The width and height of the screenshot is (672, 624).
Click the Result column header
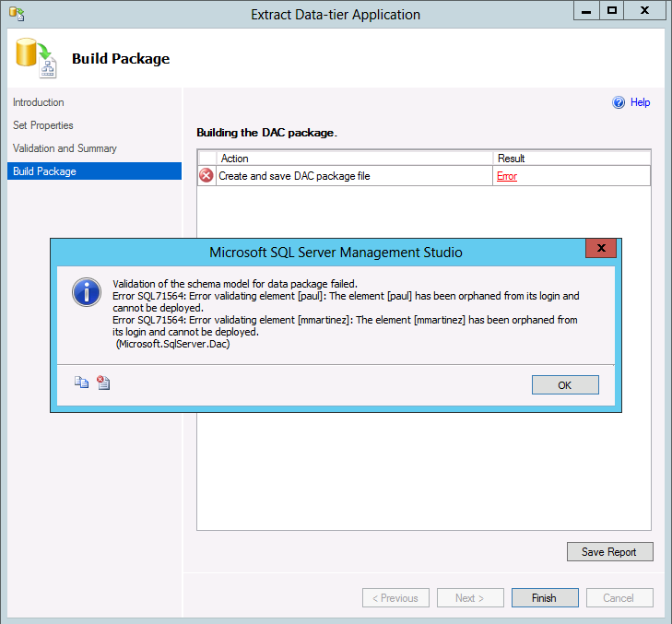coord(572,159)
